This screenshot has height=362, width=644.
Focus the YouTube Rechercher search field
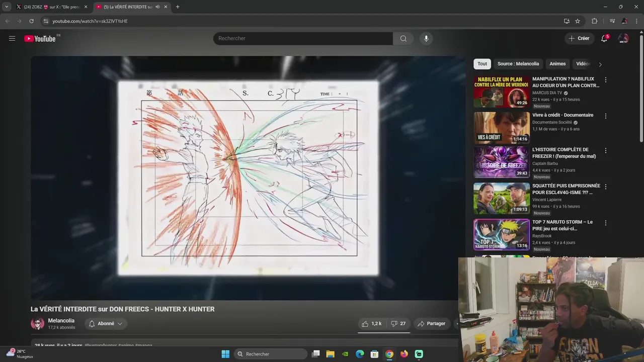pos(303,38)
